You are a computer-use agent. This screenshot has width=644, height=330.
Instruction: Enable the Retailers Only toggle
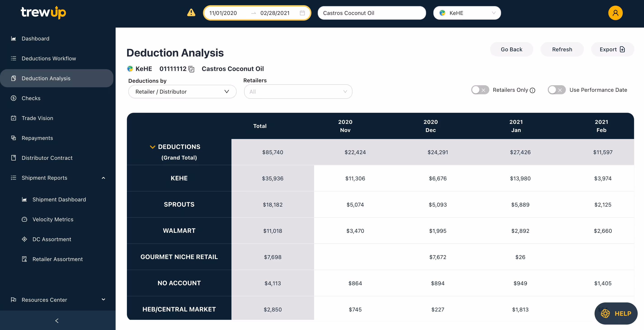(x=480, y=90)
